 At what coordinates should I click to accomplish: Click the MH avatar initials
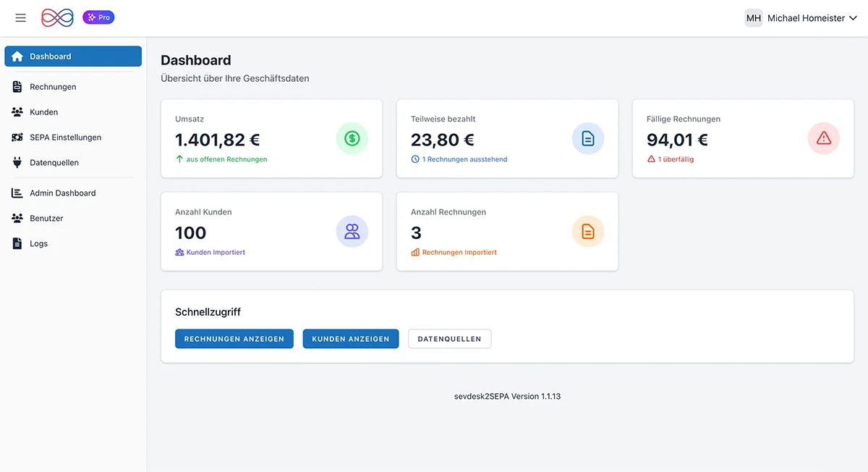(x=754, y=18)
